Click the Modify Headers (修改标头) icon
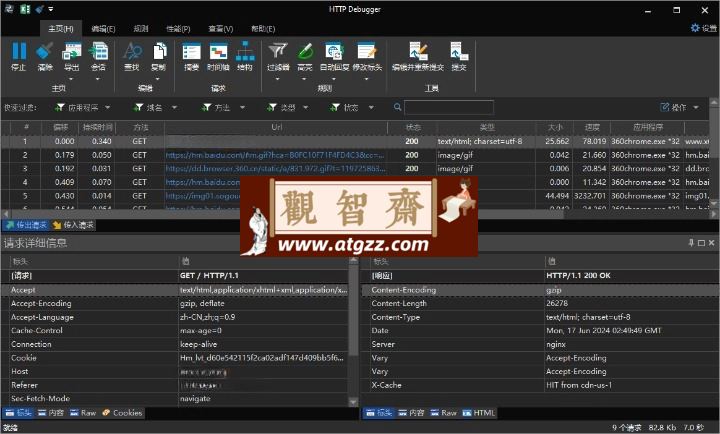This screenshot has width=720, height=434. (367, 51)
